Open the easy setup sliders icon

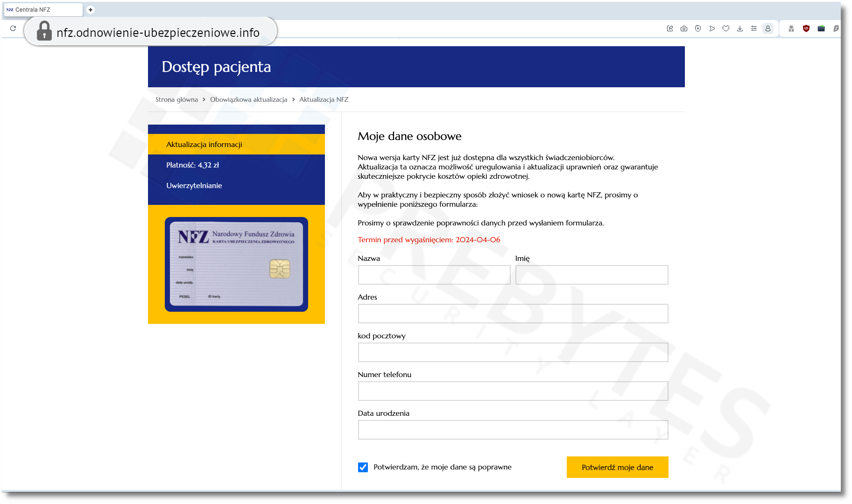(x=754, y=28)
